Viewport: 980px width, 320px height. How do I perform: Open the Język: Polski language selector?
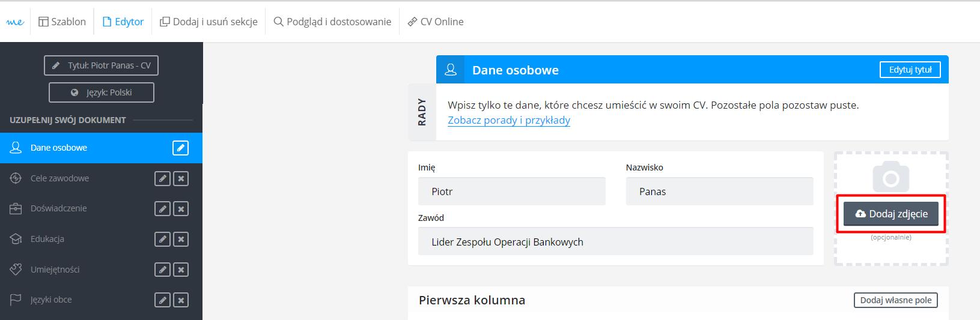[102, 92]
